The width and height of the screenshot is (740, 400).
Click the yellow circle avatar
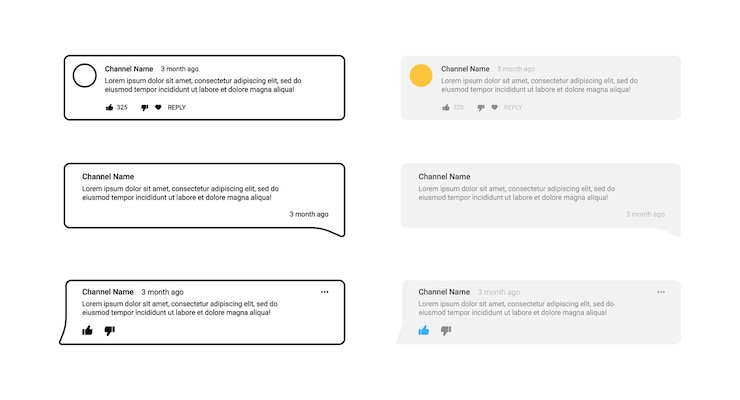[420, 75]
